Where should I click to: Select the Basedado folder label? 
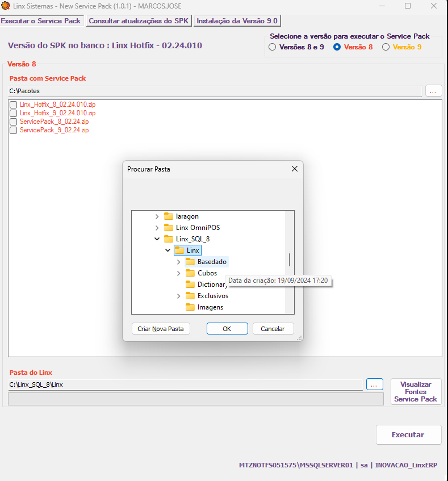212,262
